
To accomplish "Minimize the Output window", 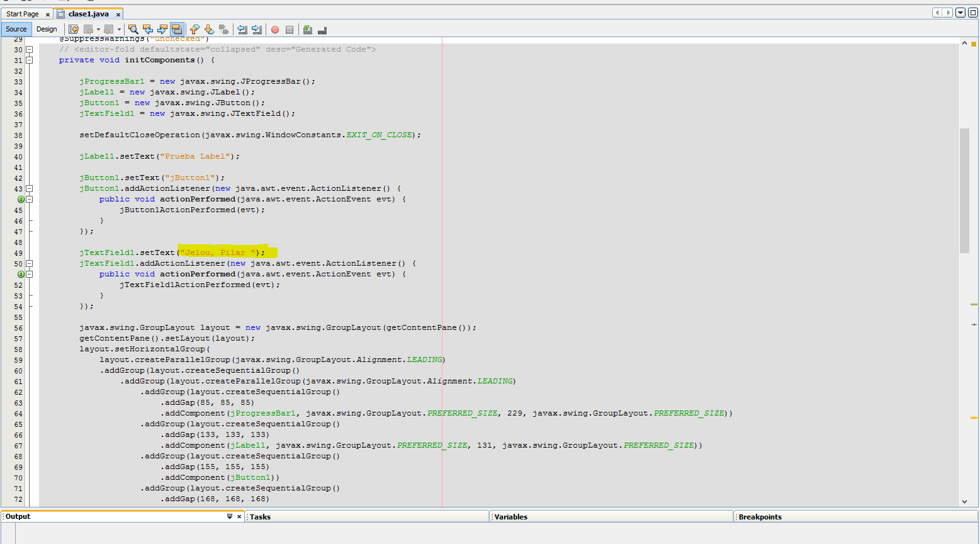I will pyautogui.click(x=230, y=516).
